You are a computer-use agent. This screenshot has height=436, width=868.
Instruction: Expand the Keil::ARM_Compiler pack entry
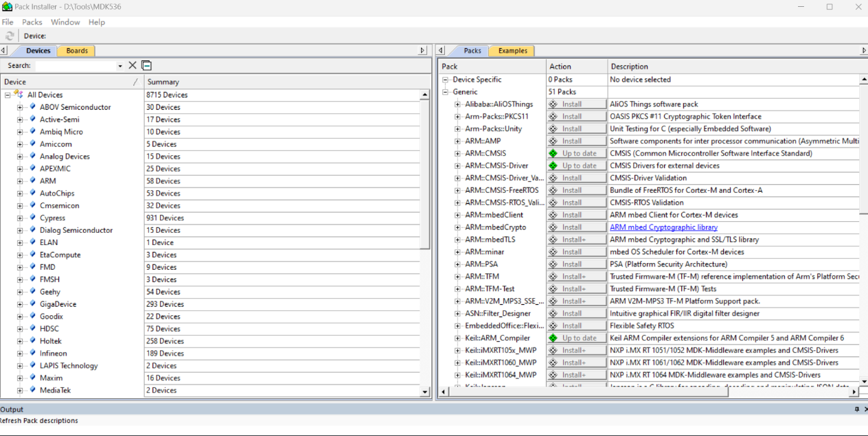(457, 338)
